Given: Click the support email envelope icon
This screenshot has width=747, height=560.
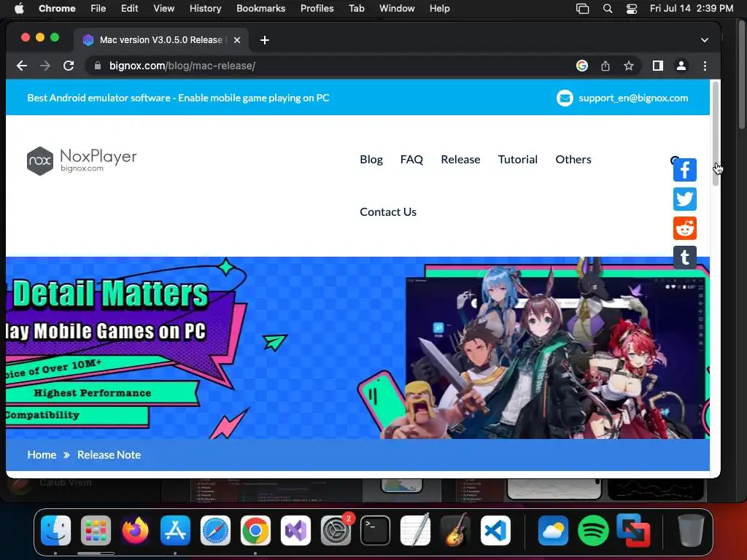Looking at the screenshot, I should [565, 98].
